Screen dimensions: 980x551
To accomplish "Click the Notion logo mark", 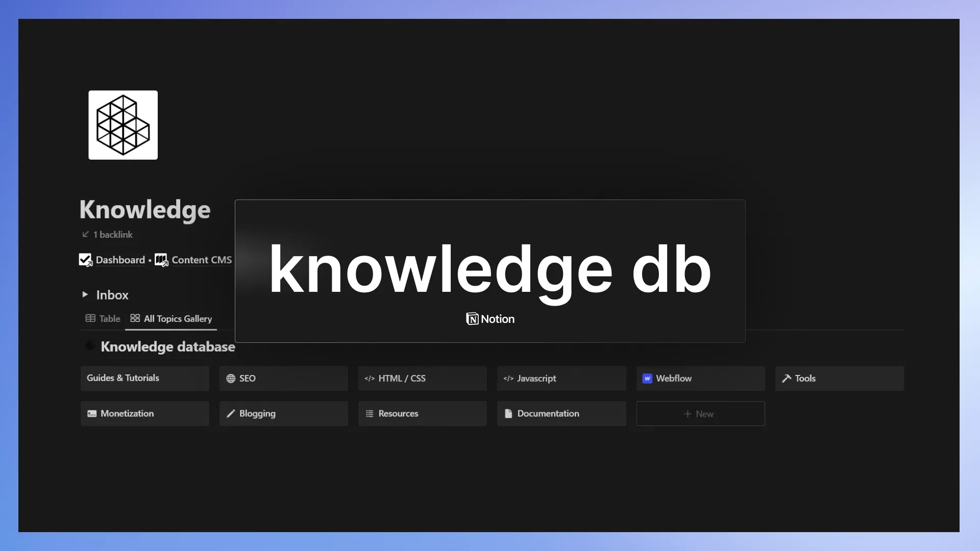I will point(472,319).
